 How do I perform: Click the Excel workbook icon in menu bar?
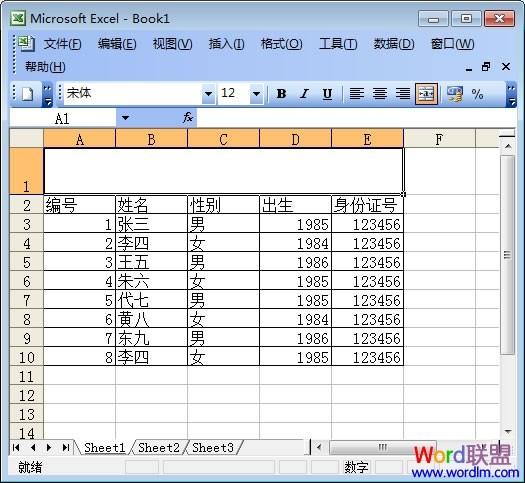click(25, 44)
